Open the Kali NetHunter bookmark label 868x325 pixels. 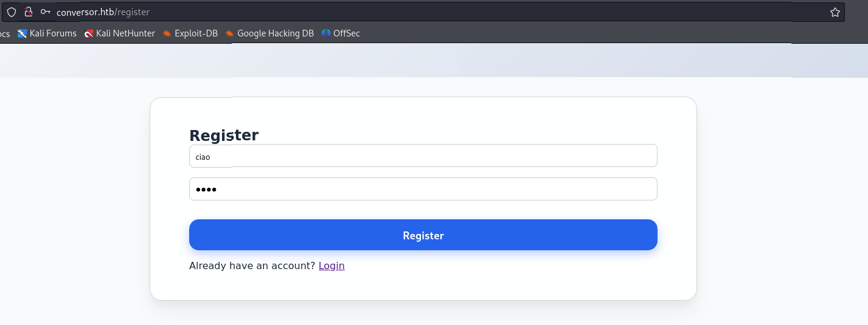click(125, 33)
